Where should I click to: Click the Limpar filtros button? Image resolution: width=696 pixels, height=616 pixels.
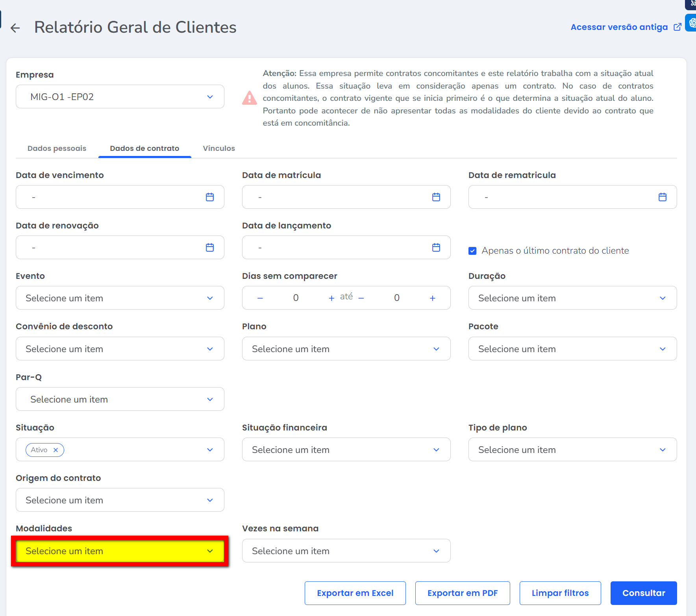pyautogui.click(x=560, y=593)
